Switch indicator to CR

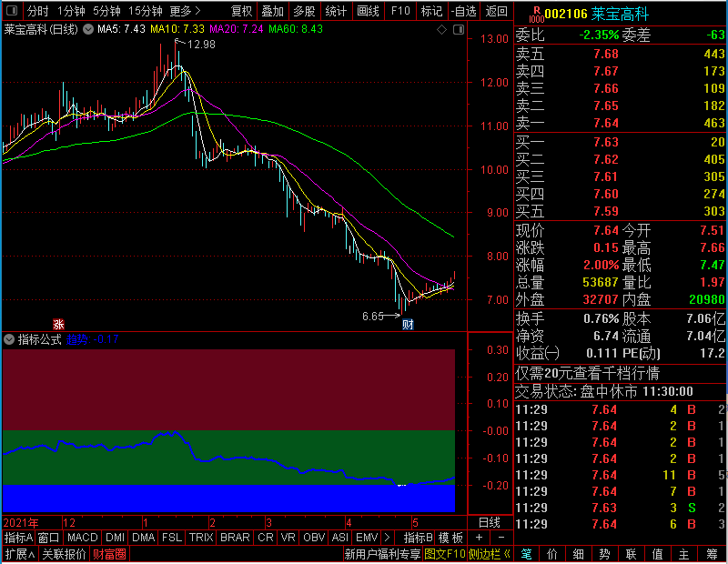266,538
